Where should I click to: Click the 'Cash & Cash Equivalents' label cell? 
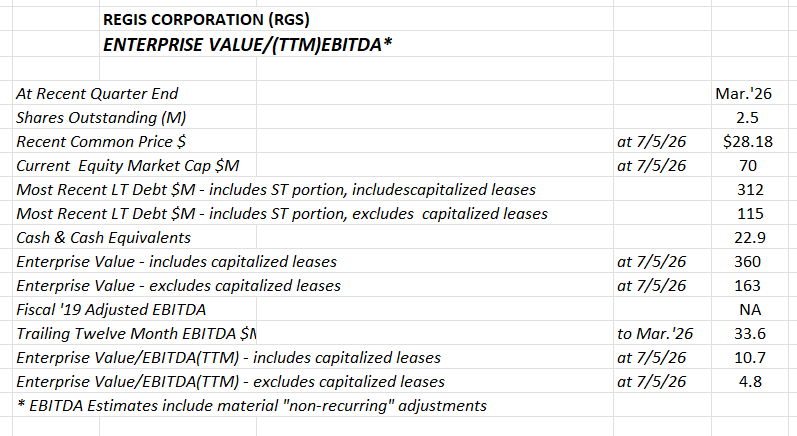pyautogui.click(x=104, y=237)
